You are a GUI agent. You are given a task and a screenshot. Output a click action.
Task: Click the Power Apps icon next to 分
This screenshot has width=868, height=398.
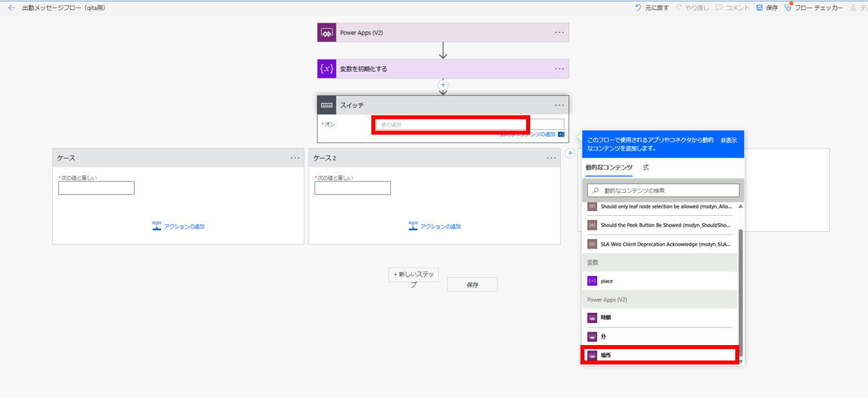[x=592, y=336]
